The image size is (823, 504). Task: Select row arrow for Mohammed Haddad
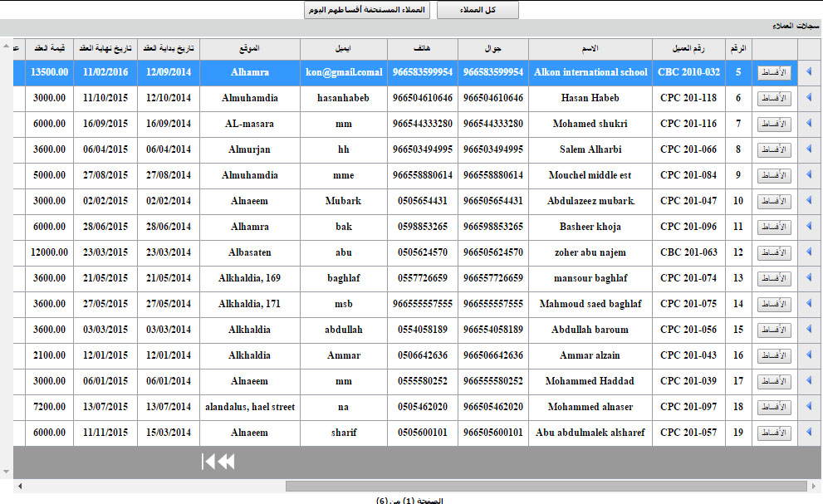coord(809,381)
